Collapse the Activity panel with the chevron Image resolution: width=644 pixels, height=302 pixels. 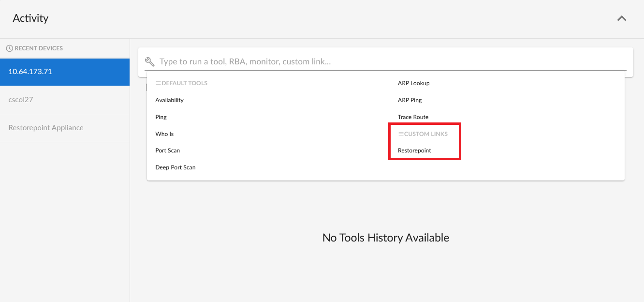coord(622,18)
